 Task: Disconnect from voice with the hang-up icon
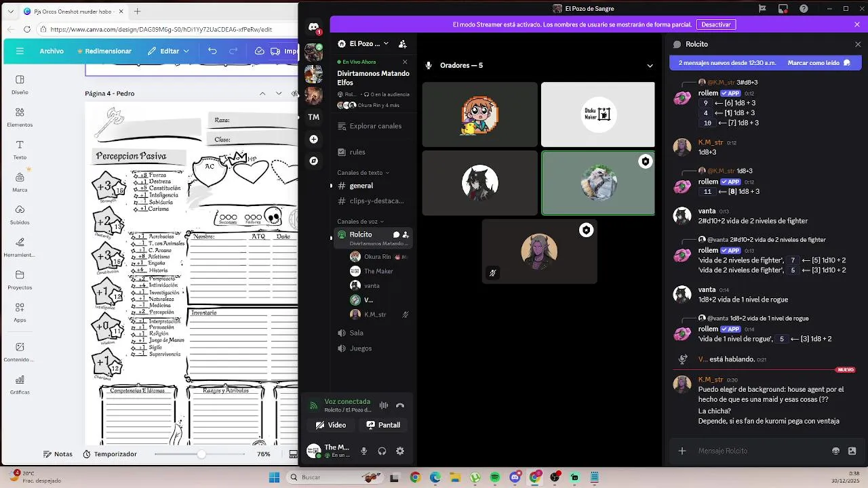pos(400,405)
